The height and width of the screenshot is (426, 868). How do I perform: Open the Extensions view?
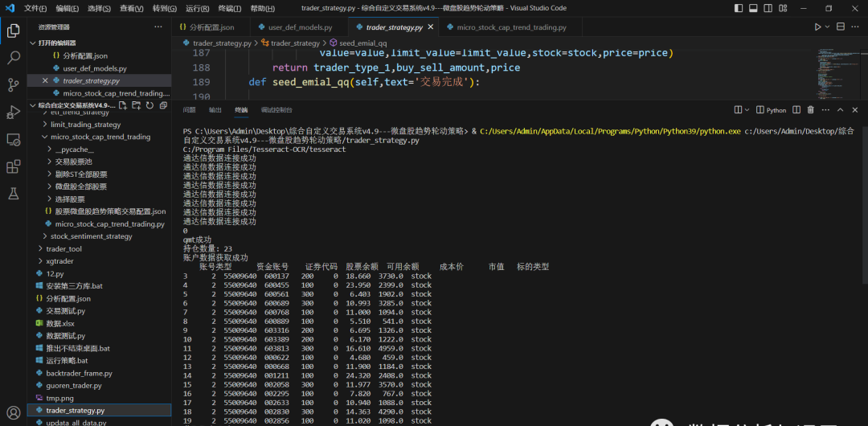14,166
